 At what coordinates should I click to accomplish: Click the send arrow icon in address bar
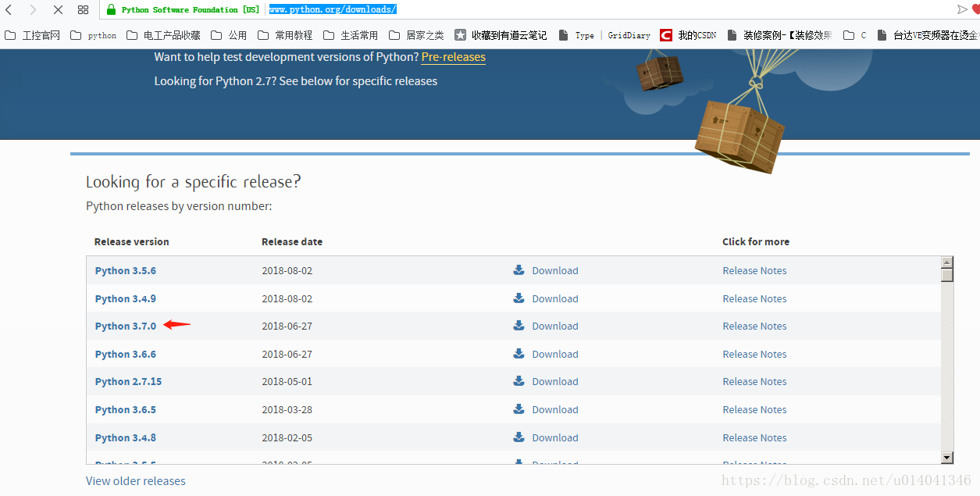962,9
